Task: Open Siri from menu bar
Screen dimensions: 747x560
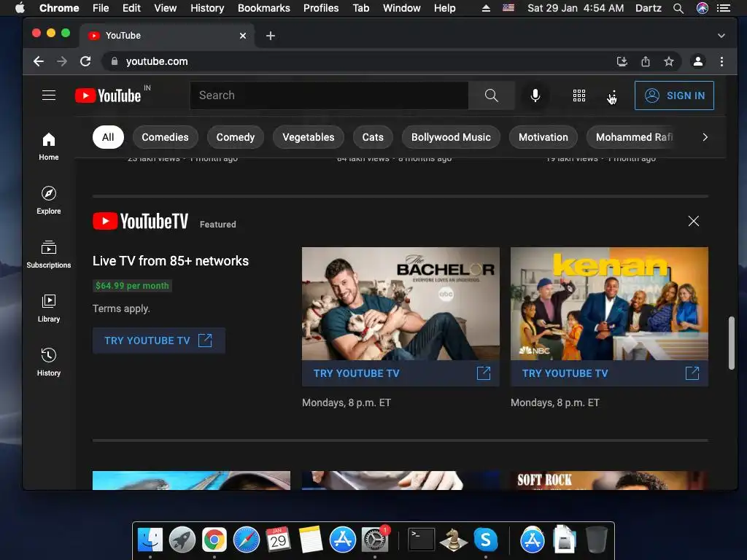Action: (x=703, y=8)
